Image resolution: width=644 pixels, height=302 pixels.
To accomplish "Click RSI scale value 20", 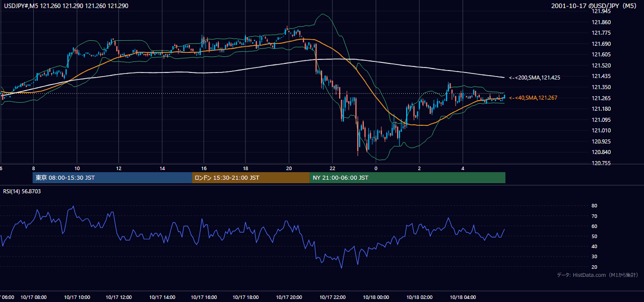I will (594, 267).
